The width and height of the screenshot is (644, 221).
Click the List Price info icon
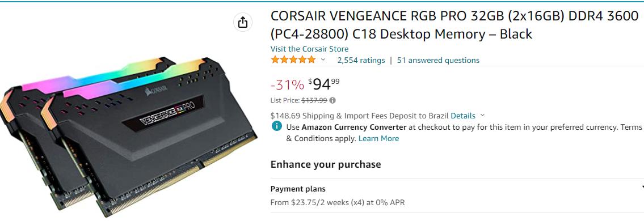(x=332, y=100)
